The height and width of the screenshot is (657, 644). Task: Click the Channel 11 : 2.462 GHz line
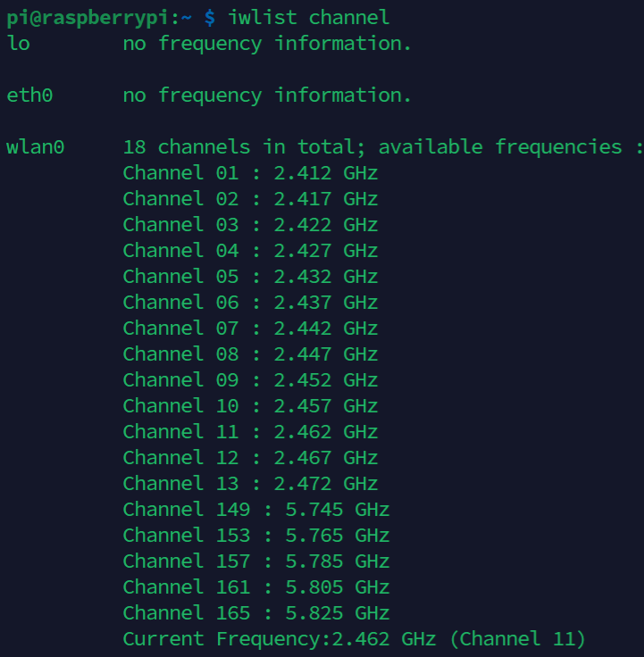click(250, 432)
